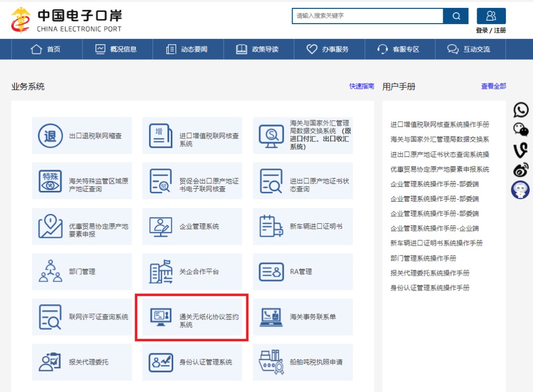Viewport: 533px width, 392px height.
Task: Open 关企合作平台 icon
Action: [x=160, y=272]
